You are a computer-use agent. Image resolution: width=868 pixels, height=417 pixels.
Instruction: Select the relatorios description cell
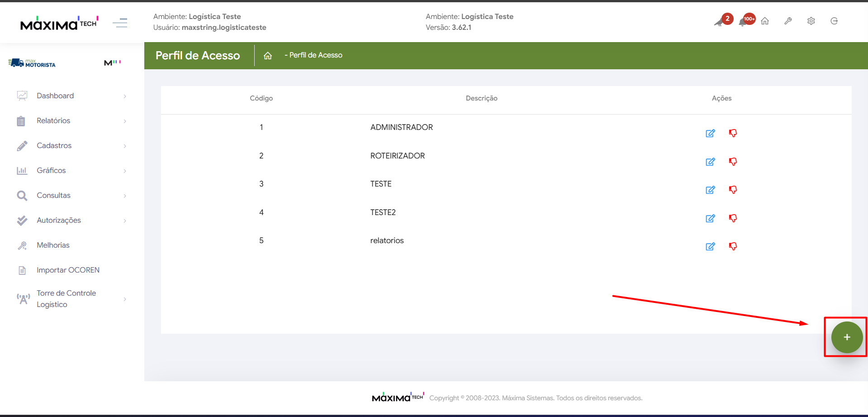pyautogui.click(x=387, y=240)
